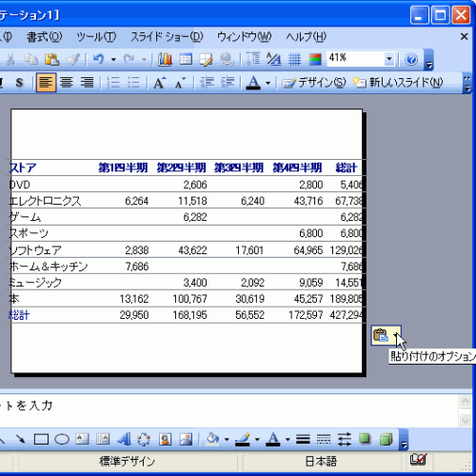Toggle text shadow S button
The height and width of the screenshot is (476, 476).
pos(20,83)
